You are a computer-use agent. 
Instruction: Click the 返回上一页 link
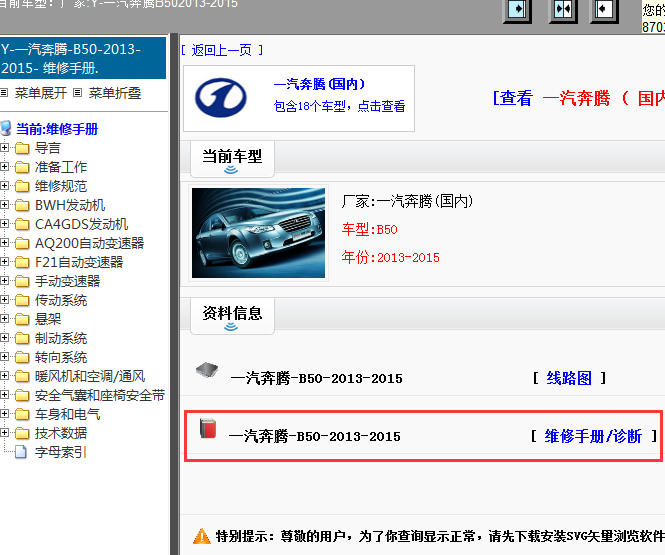point(222,50)
